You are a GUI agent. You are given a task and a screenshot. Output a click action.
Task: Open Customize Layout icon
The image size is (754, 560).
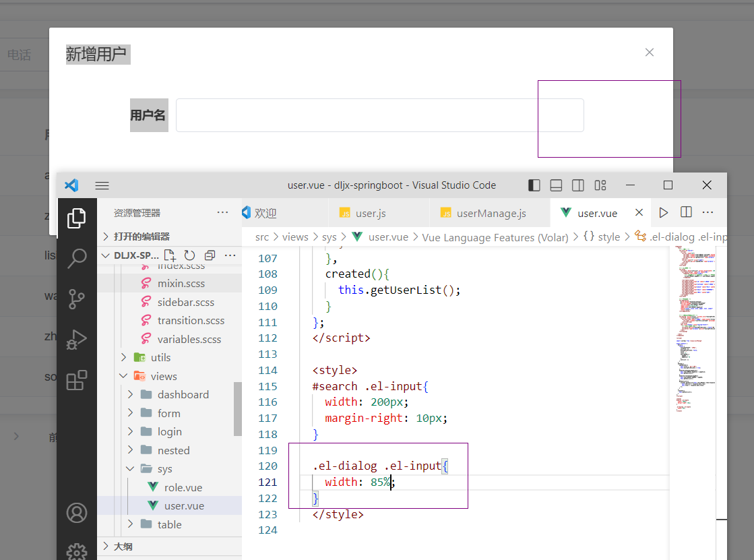(x=600, y=185)
